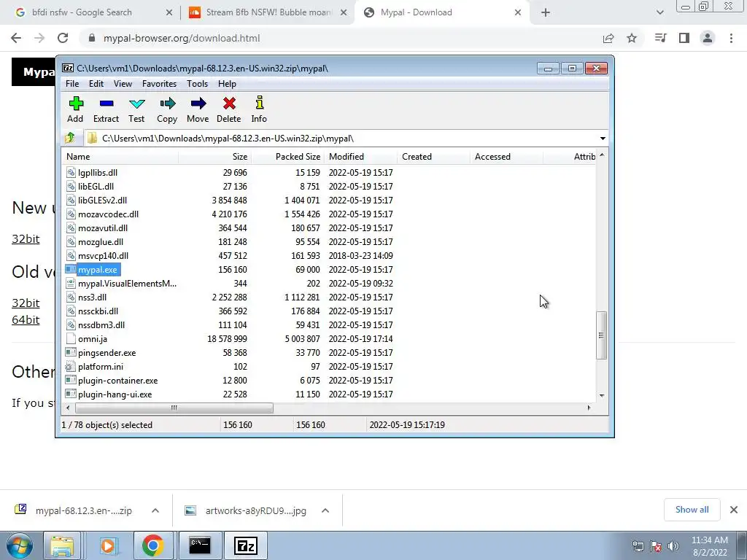
Task: Click the Add toolbar icon in 7-Zip
Action: 75,109
